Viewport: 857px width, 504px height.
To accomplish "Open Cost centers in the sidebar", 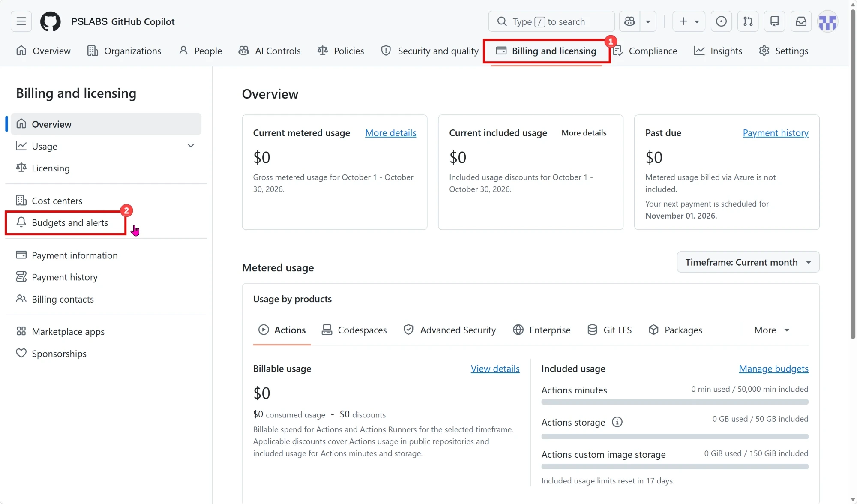I will (x=106, y=201).
